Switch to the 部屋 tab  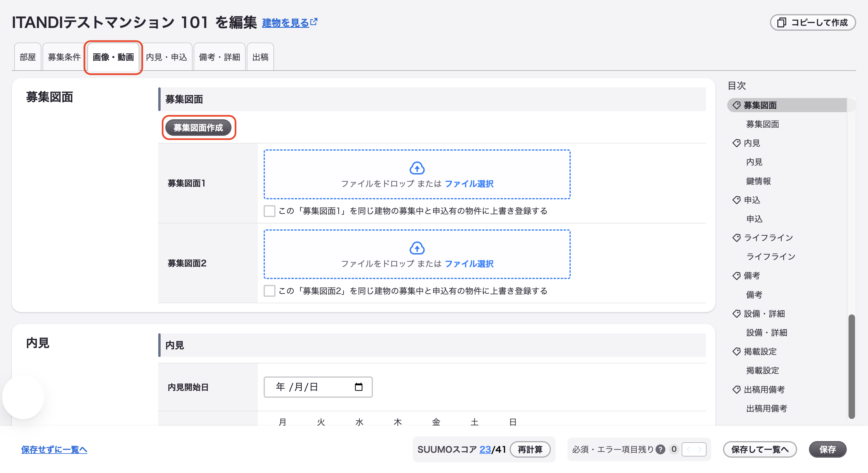click(x=28, y=57)
